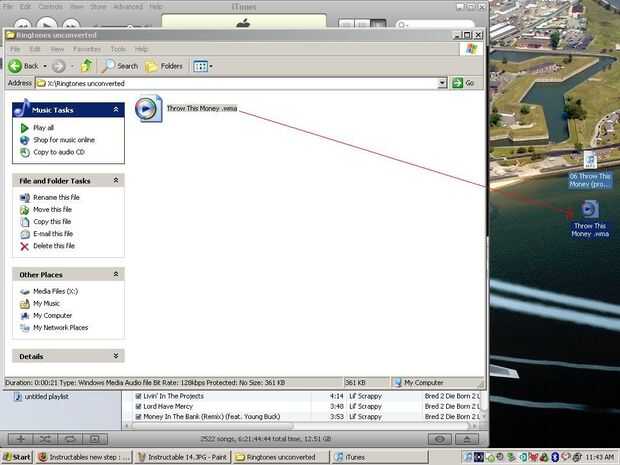This screenshot has width=620, height=465.
Task: Click the eject disc button in iTunes
Action: point(467,439)
